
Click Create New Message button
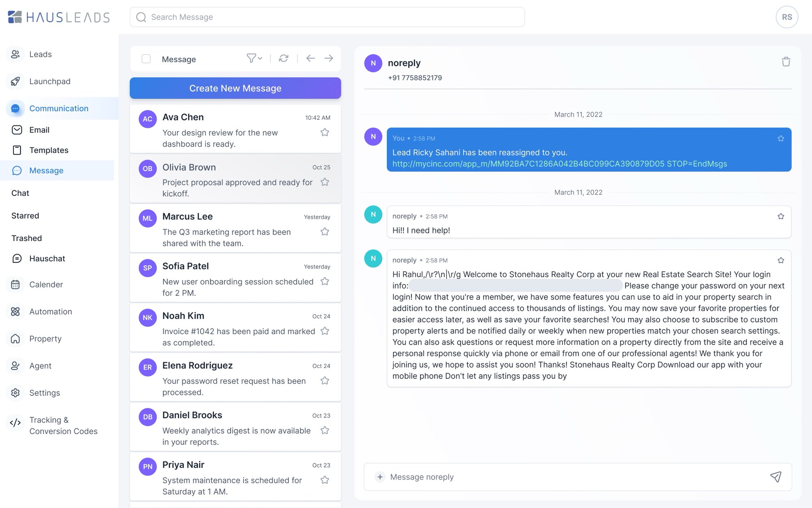(x=235, y=88)
